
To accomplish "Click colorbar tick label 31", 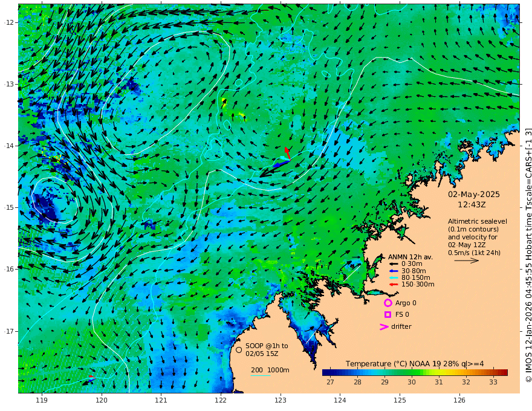I will point(439,382).
